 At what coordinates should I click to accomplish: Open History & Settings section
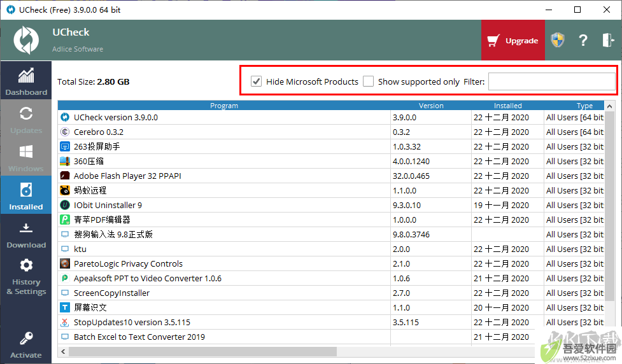coord(26,275)
